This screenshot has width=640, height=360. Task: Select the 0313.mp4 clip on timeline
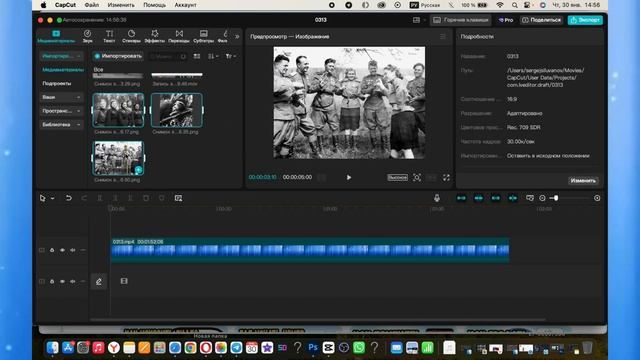[310, 250]
